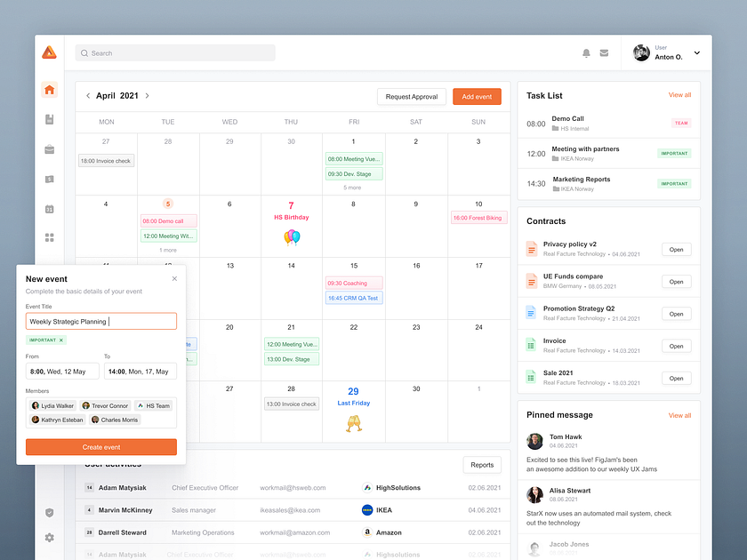Expand the Anton O. account menu
The image size is (747, 560).
coord(696,52)
